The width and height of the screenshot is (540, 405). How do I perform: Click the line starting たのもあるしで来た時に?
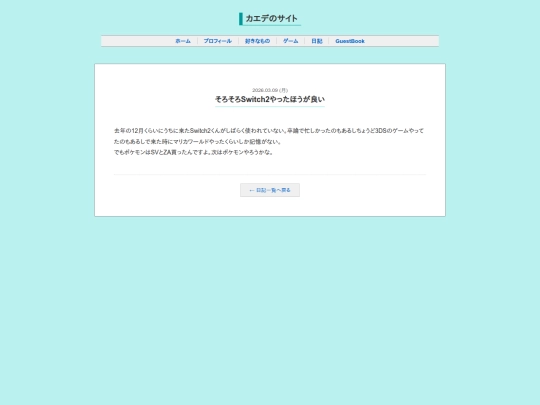point(198,142)
